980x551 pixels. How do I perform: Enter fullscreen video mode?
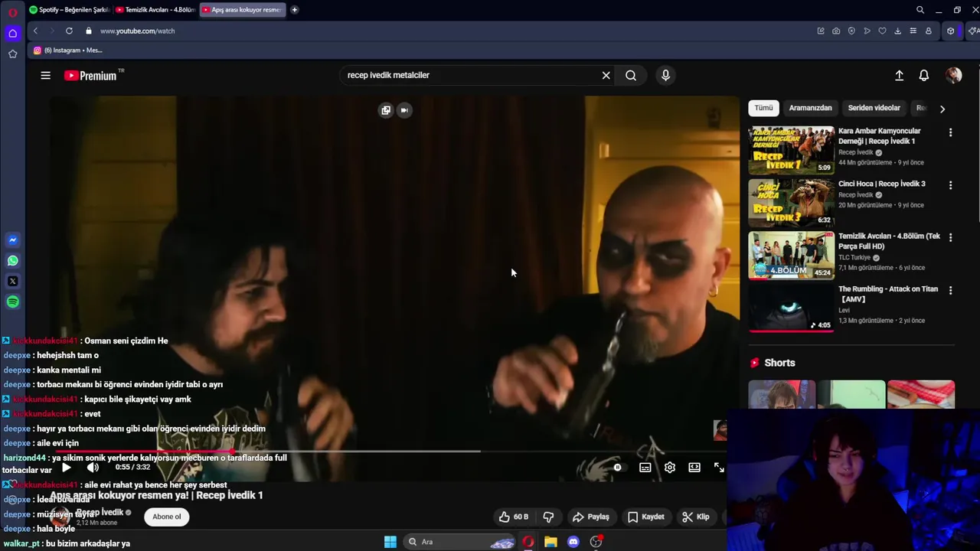pos(719,468)
